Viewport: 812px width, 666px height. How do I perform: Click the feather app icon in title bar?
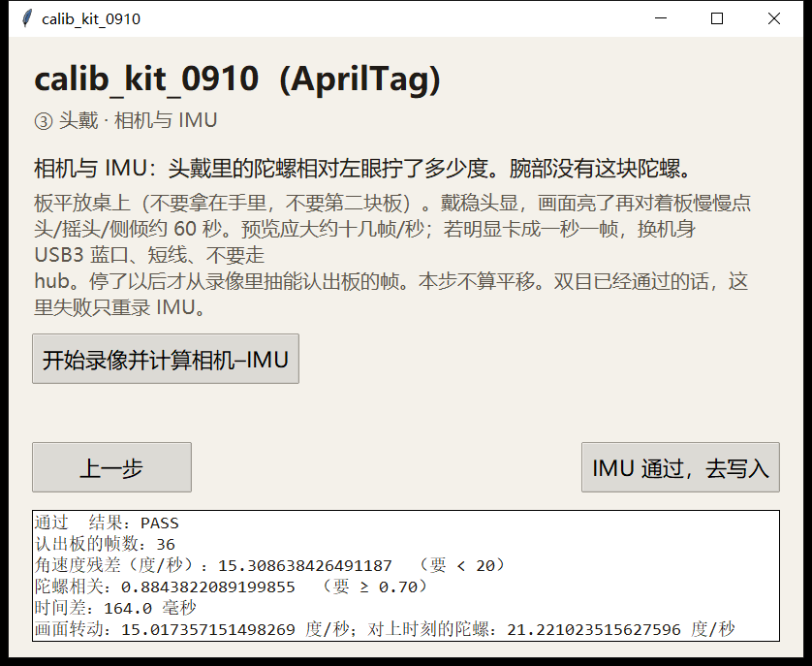[27, 18]
